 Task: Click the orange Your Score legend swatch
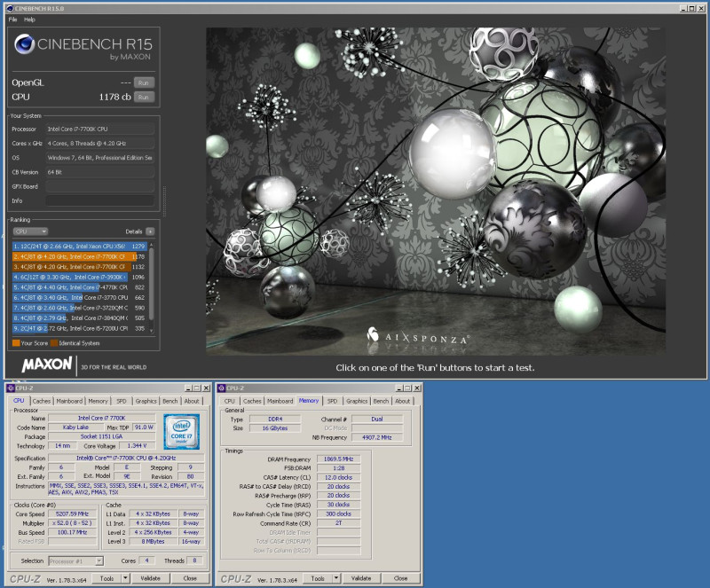click(x=16, y=343)
